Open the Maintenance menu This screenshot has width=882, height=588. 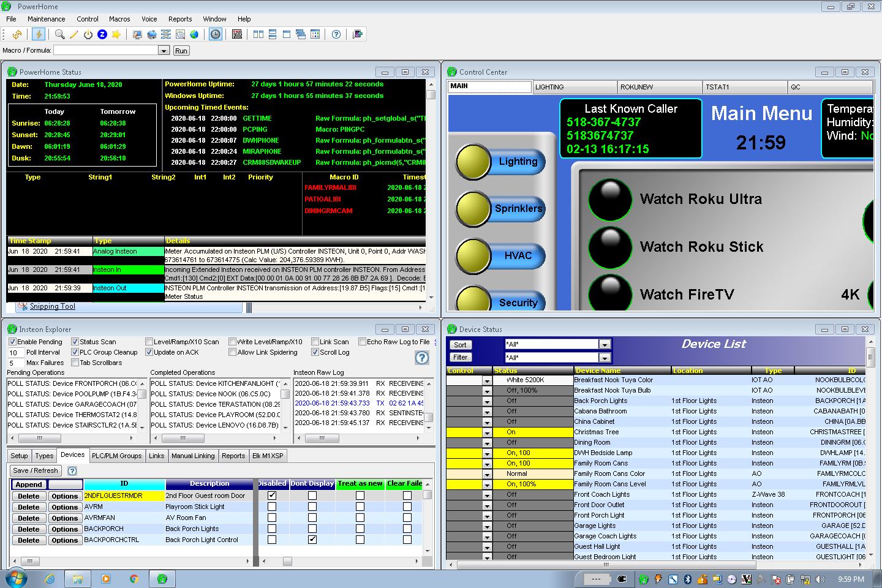(x=46, y=19)
